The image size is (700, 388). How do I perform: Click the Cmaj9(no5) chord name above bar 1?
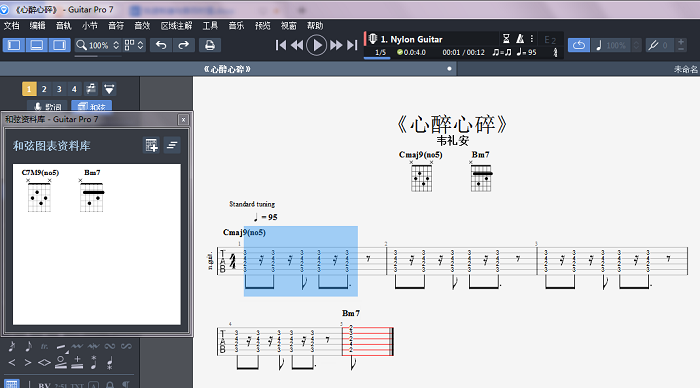tap(244, 233)
